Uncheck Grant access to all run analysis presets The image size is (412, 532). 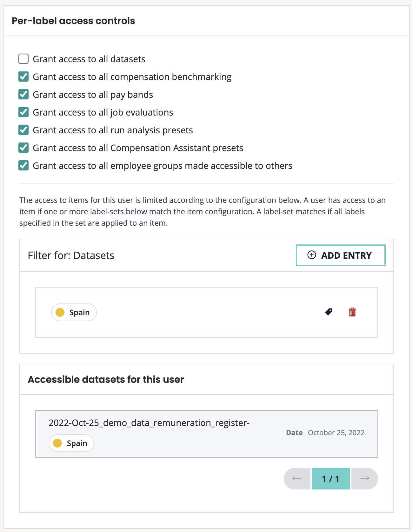[x=23, y=130]
